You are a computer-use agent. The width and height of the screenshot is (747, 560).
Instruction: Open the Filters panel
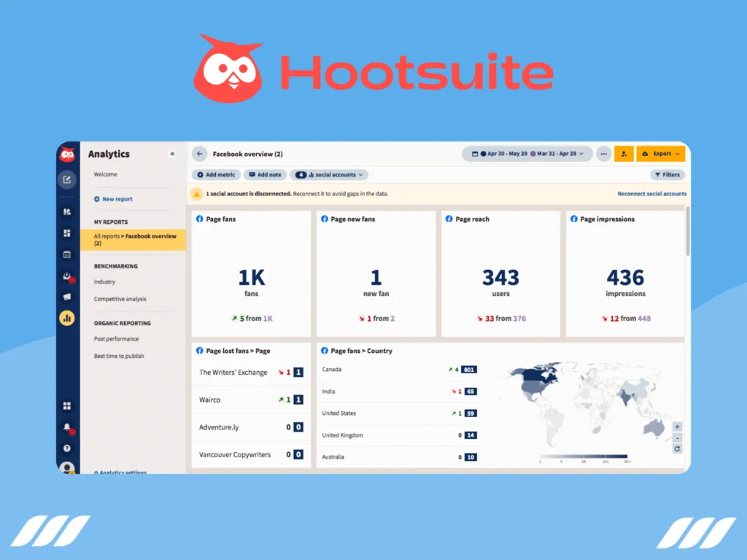point(667,174)
